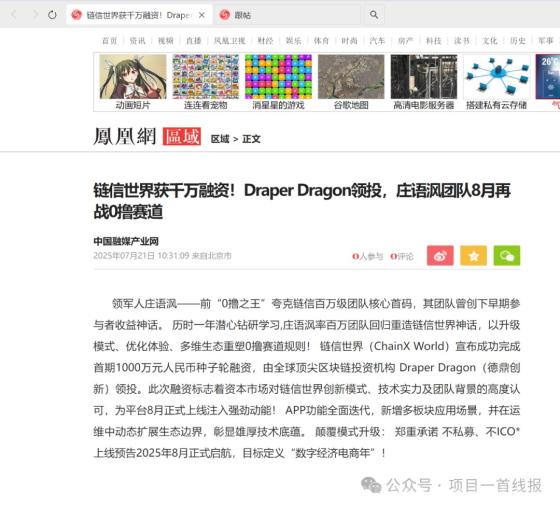Open the 区域 breadcrumb link
This screenshot has width=560, height=508.
(220, 139)
